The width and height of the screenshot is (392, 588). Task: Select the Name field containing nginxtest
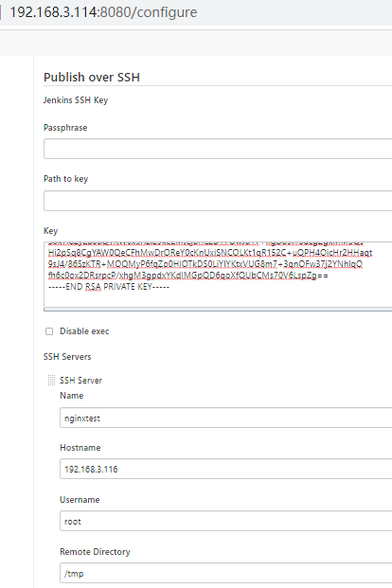[x=225, y=418]
